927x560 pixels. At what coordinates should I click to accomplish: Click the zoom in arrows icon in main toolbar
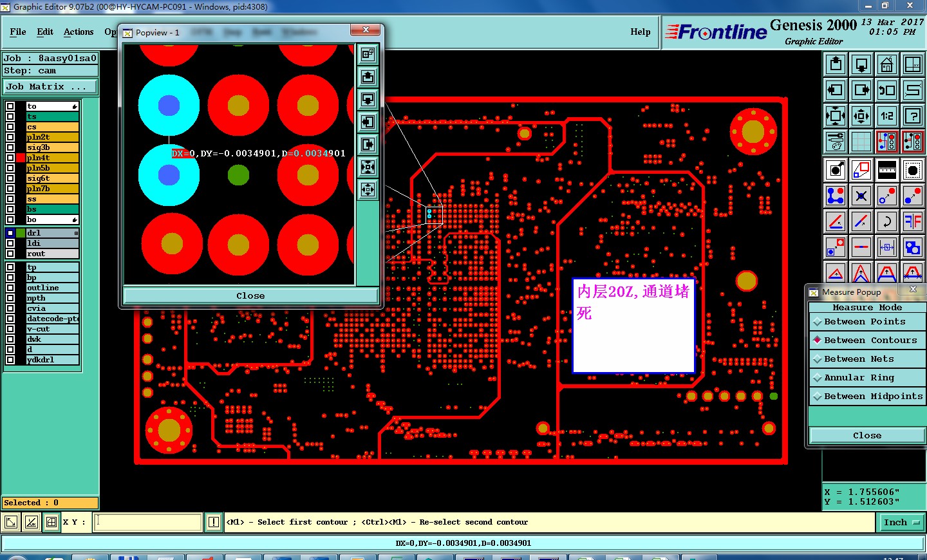point(836,116)
